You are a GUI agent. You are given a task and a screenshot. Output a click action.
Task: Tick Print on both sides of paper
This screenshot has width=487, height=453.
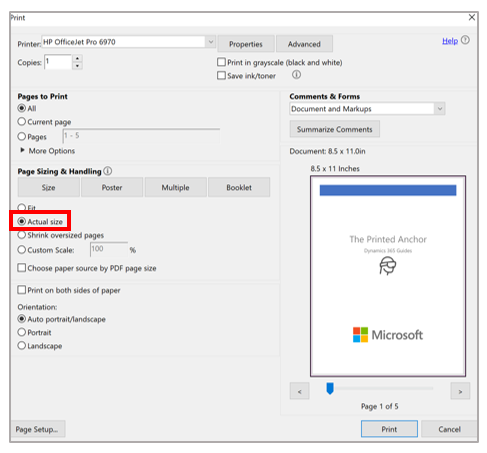tap(22, 290)
